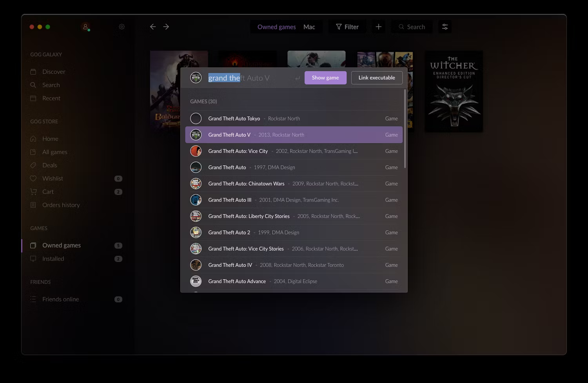The image size is (588, 383).
Task: Click the back navigation arrow
Action: tap(152, 27)
